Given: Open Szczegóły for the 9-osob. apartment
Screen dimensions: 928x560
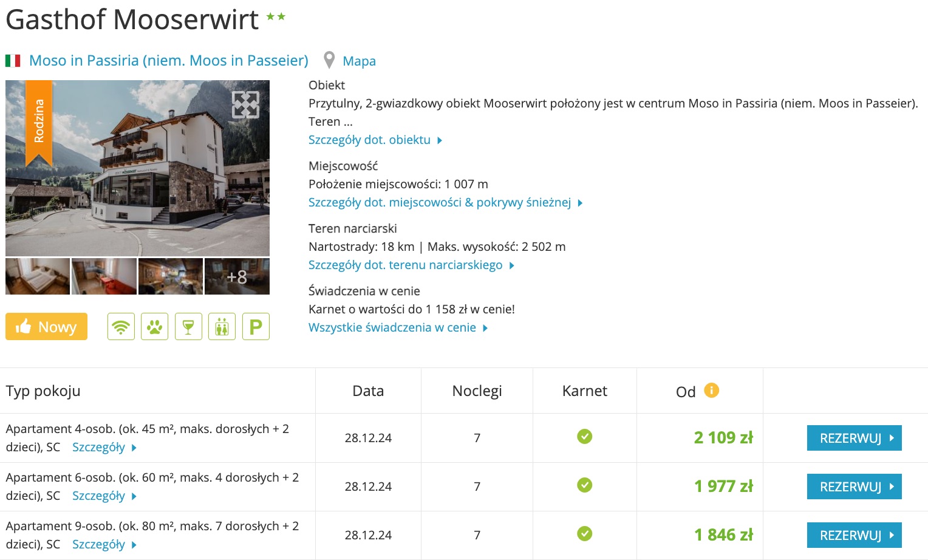Looking at the screenshot, I should pos(104,545).
